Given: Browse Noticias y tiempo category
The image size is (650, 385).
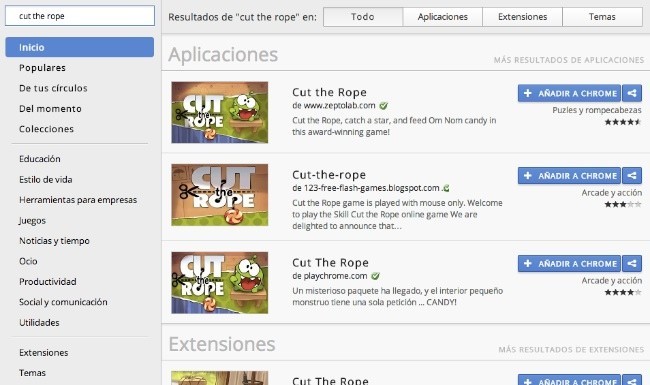Looking at the screenshot, I should point(54,241).
